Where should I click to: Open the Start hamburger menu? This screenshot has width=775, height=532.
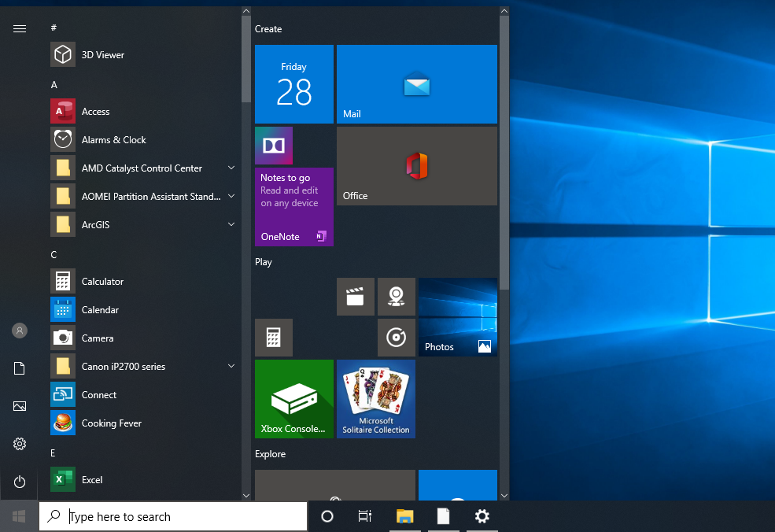tap(19, 28)
